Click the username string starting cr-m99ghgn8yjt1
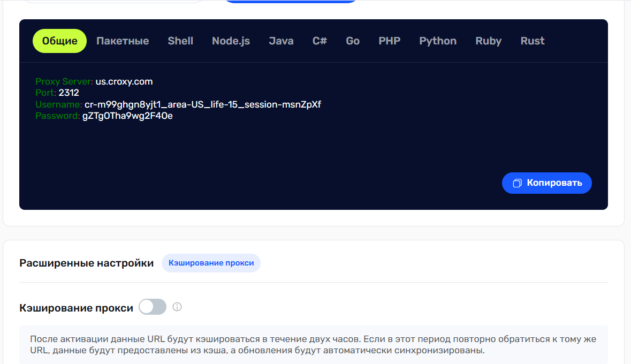Screen dimensions: 631x364 pos(202,104)
